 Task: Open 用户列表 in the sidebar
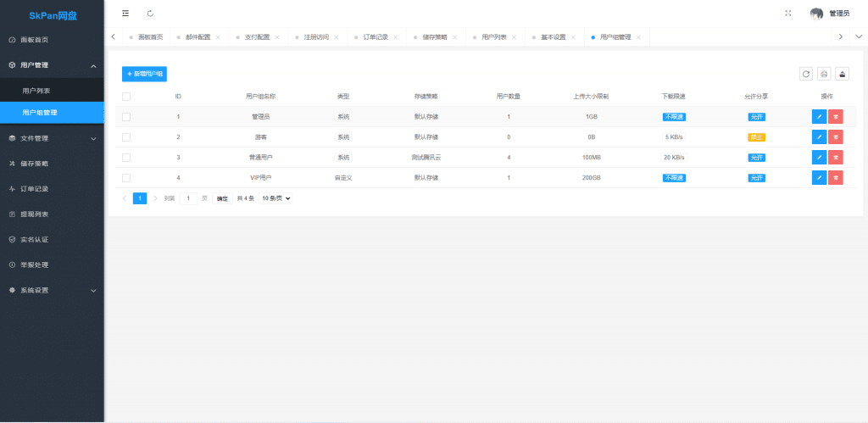(x=52, y=90)
